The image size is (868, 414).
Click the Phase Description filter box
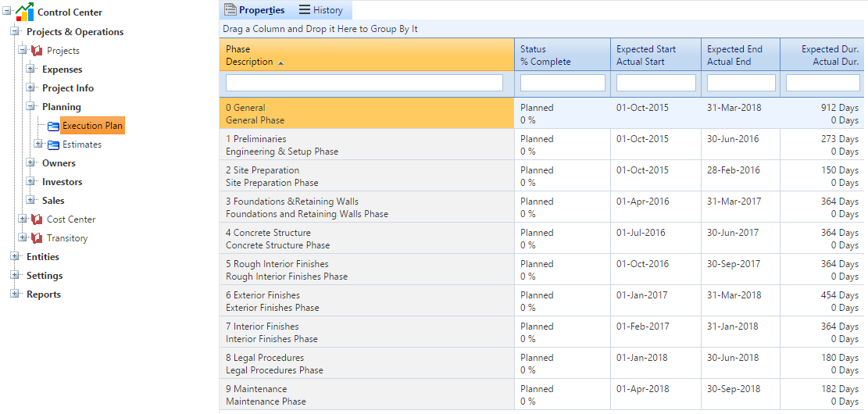click(364, 83)
